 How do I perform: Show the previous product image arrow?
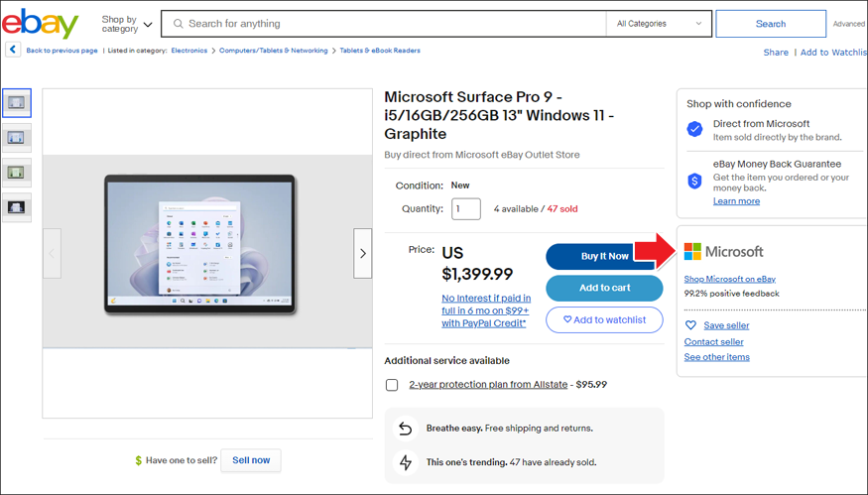[52, 253]
